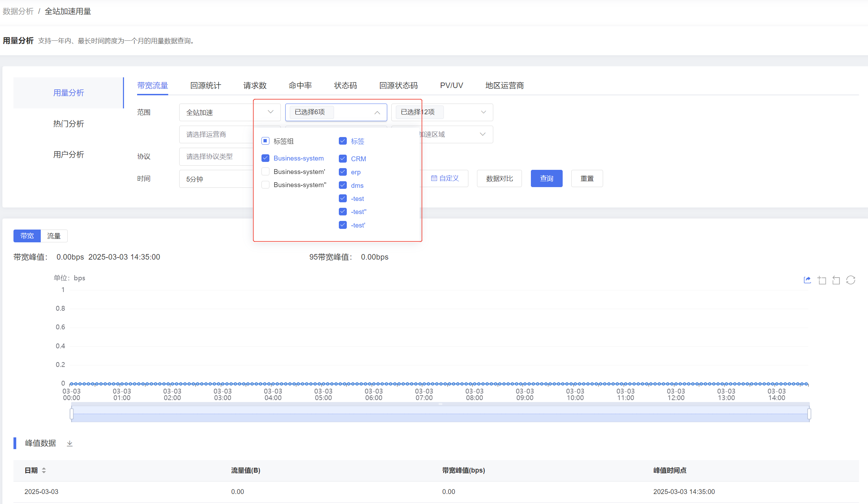Open the 请选择运营商 dropdown
This screenshot has width=868, height=504.
pyautogui.click(x=216, y=134)
